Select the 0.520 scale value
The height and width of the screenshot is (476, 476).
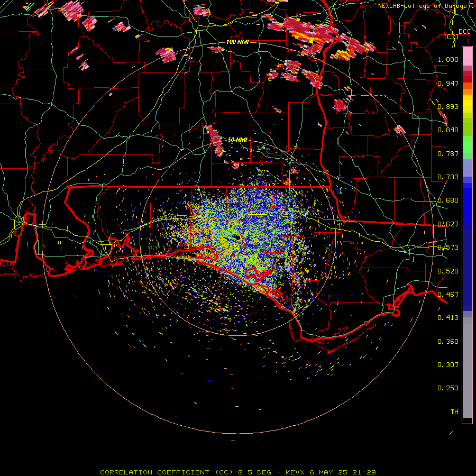click(448, 271)
